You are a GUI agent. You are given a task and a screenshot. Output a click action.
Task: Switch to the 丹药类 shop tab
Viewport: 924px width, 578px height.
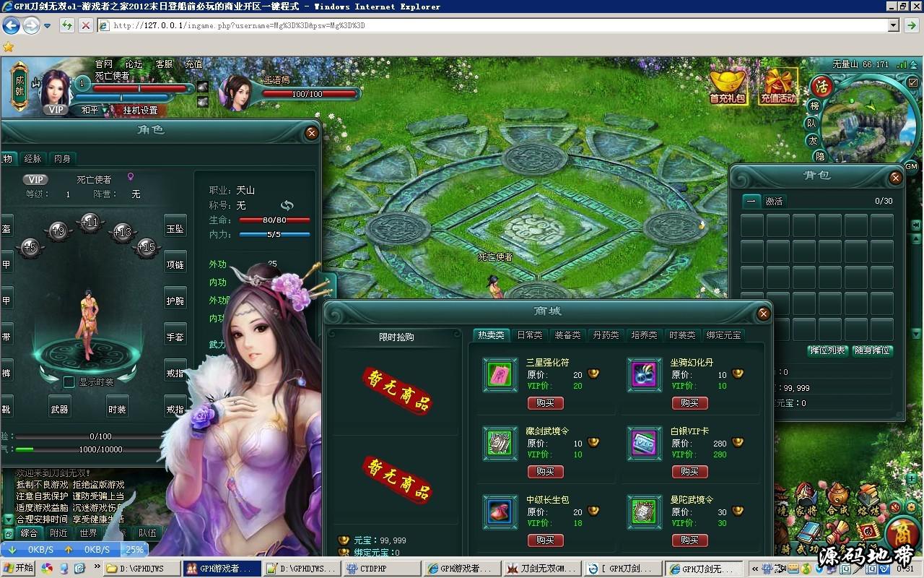606,335
